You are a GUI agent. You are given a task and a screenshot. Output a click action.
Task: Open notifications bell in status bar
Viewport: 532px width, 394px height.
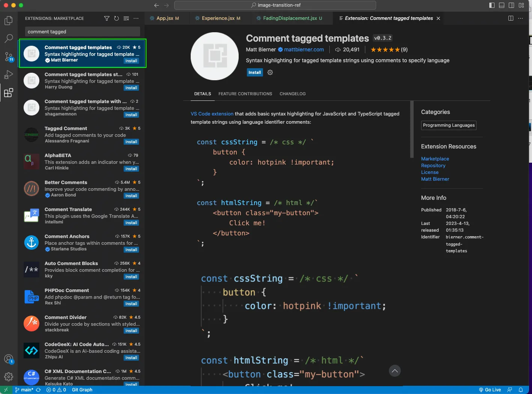(x=521, y=390)
